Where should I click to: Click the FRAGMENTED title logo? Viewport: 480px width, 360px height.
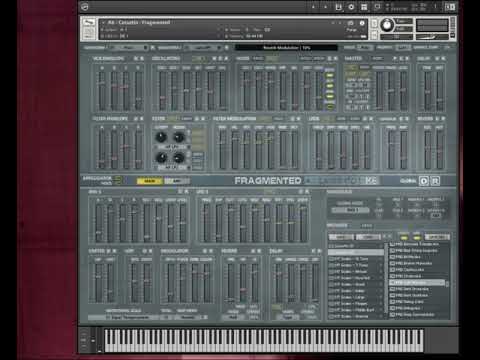point(268,181)
